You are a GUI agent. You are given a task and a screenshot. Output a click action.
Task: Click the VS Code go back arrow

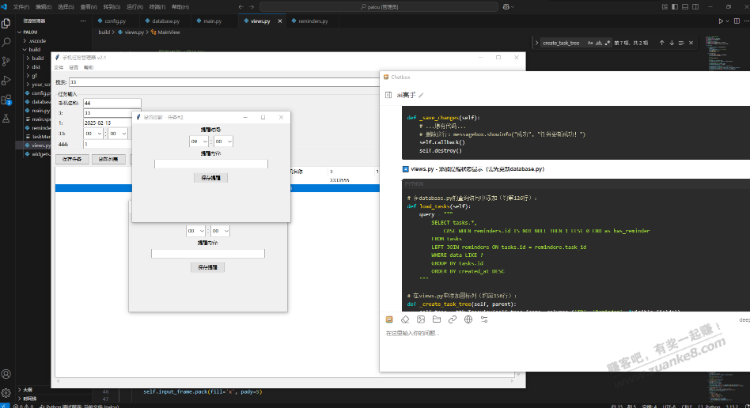[241, 7]
